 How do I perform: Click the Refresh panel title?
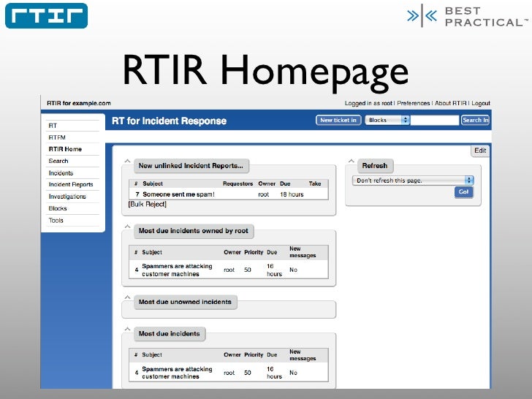point(375,166)
